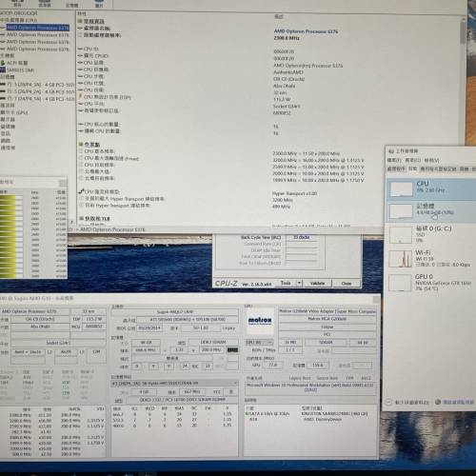
Task: Open the GPU #0 selector dropdown
Action: (x=259, y=343)
